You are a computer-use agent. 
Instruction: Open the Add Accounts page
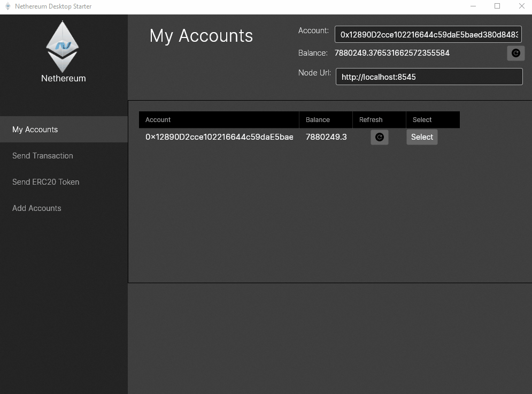[x=64, y=208]
